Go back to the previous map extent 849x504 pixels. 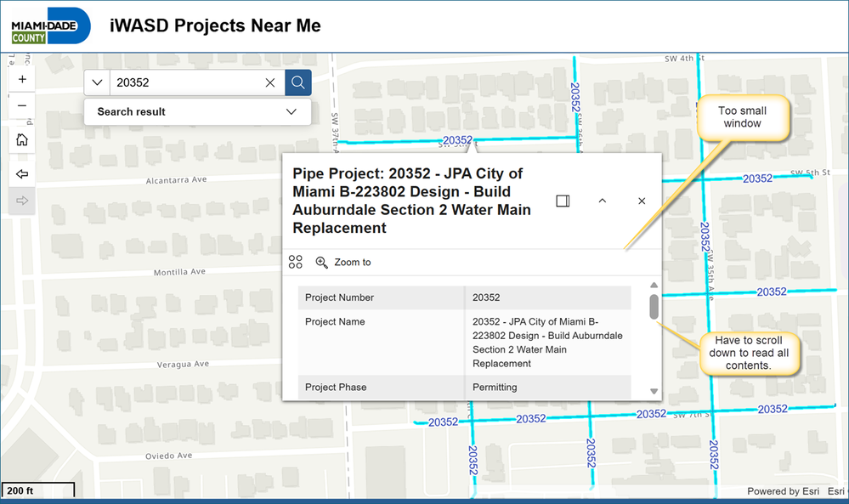pyautogui.click(x=22, y=173)
